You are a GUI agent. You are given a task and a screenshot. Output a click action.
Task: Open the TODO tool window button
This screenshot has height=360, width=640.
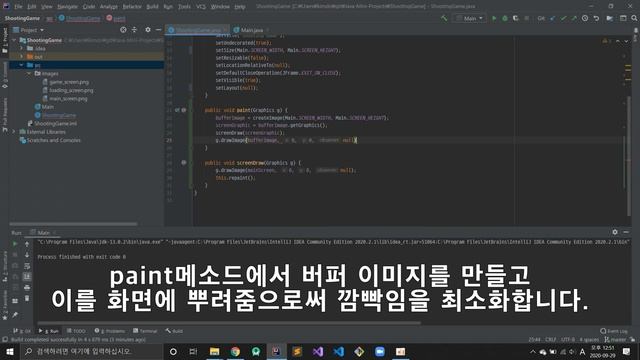pos(76,331)
